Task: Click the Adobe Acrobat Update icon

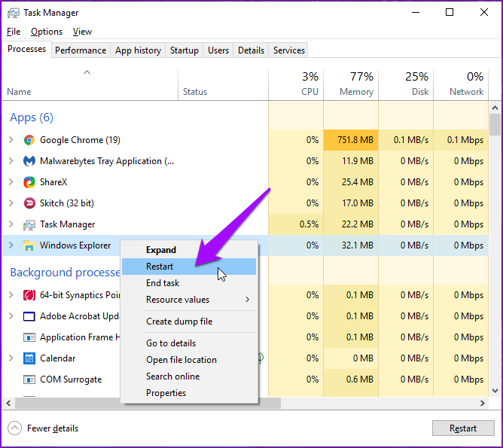Action: pyautogui.click(x=29, y=316)
